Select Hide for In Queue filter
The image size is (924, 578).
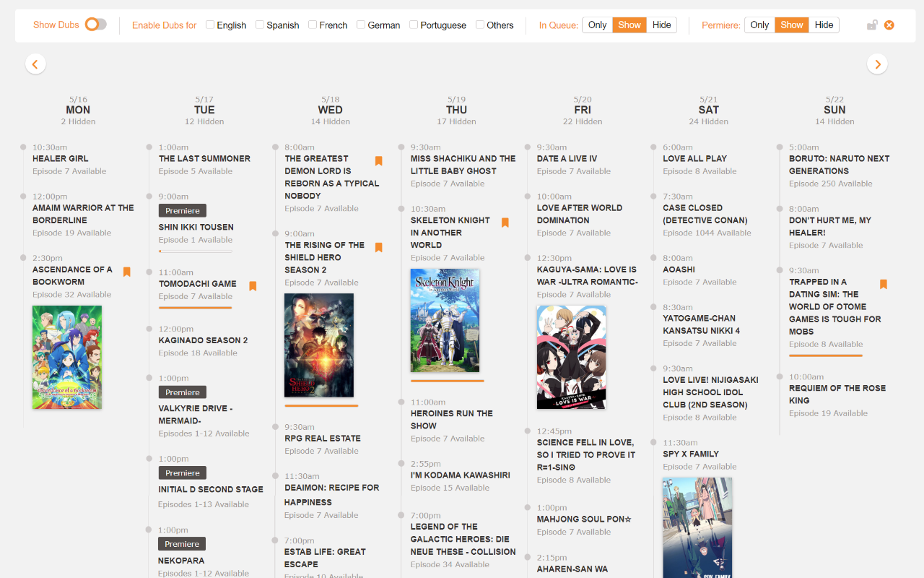[661, 25]
